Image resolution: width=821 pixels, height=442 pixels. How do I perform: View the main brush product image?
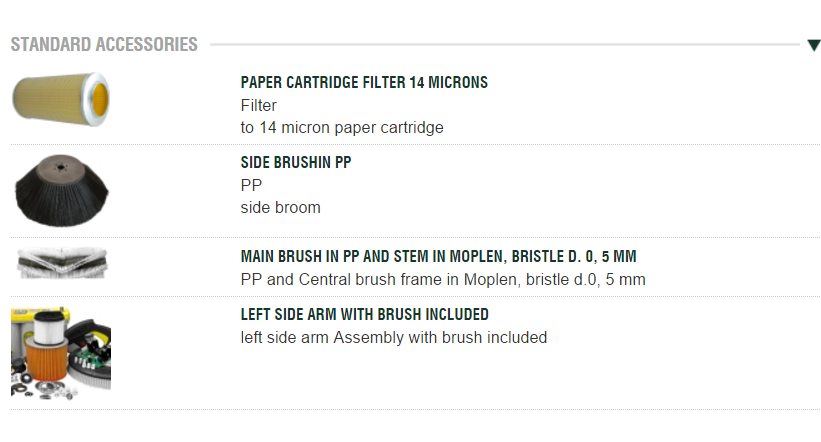(x=61, y=262)
